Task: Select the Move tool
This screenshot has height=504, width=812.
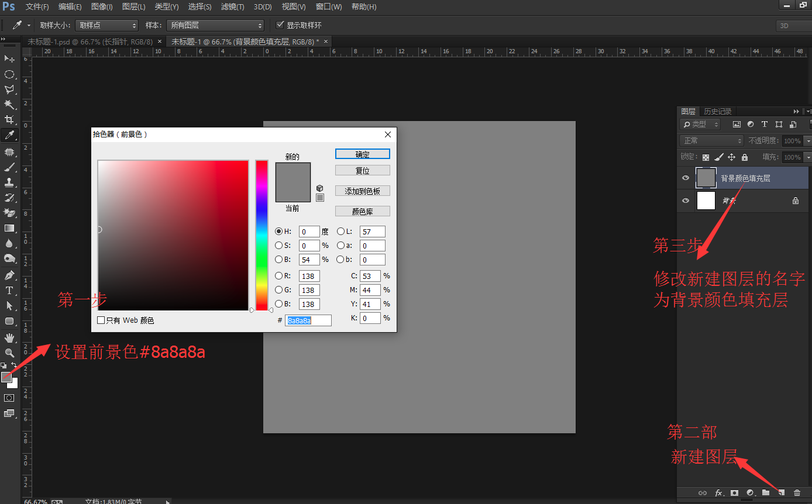Action: click(x=9, y=59)
